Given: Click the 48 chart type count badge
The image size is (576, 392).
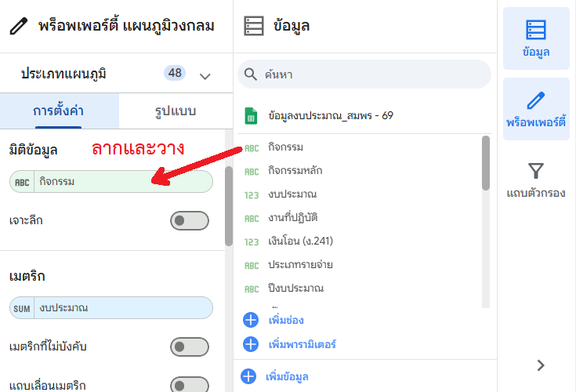Looking at the screenshot, I should [175, 73].
